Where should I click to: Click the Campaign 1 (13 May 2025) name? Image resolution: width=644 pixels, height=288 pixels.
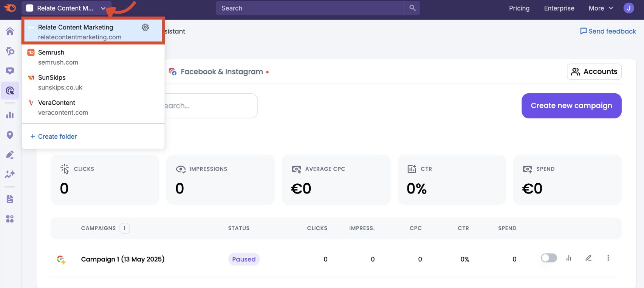[x=123, y=259]
